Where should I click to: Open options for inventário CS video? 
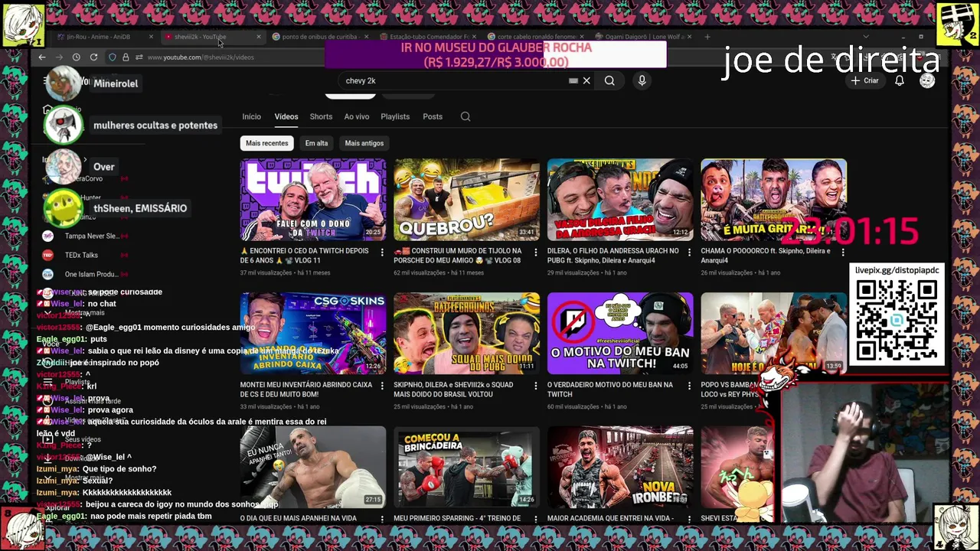tap(382, 386)
